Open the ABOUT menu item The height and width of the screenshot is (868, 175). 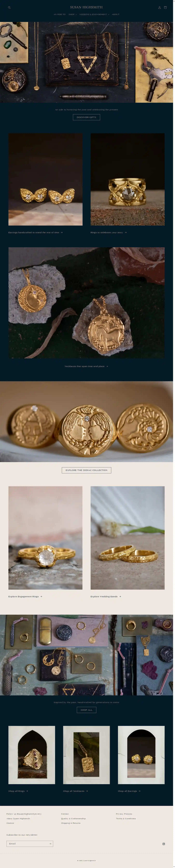pos(115,14)
